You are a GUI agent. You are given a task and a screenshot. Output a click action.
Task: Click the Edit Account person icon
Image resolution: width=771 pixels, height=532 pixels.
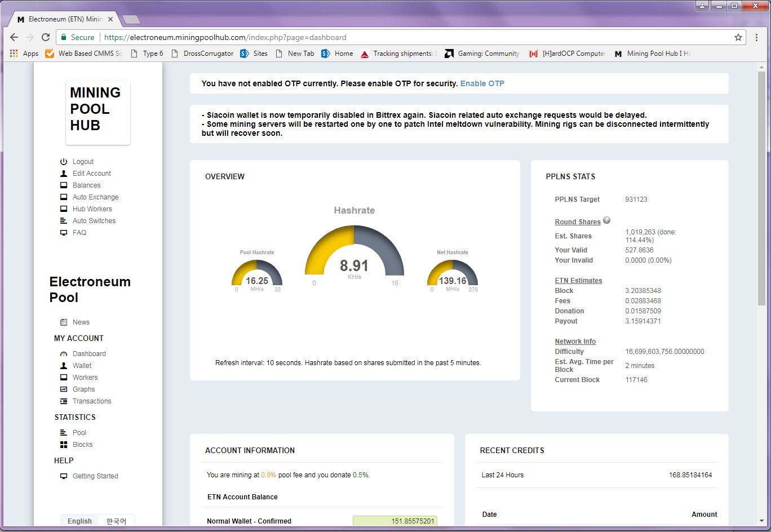coord(64,174)
